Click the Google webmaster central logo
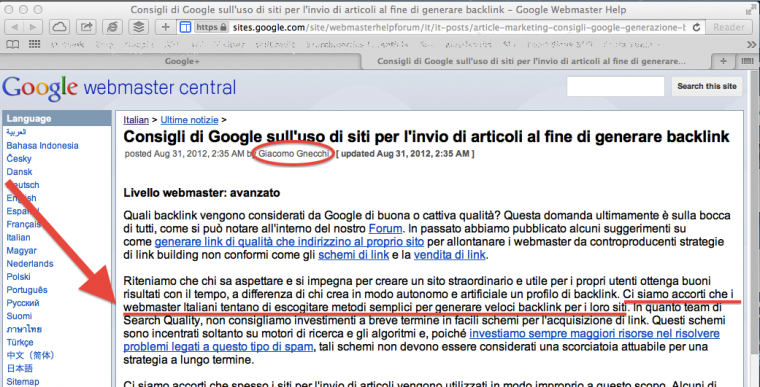The image size is (760, 387). point(119,88)
